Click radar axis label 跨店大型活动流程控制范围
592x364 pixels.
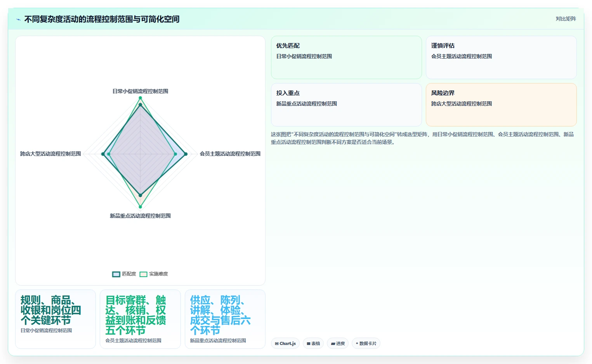50,154
